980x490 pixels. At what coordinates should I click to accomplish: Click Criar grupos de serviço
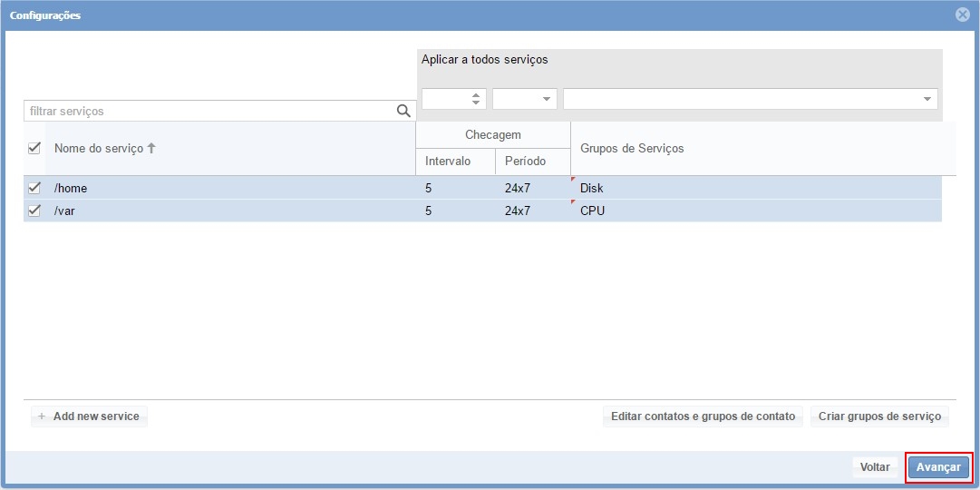(879, 416)
